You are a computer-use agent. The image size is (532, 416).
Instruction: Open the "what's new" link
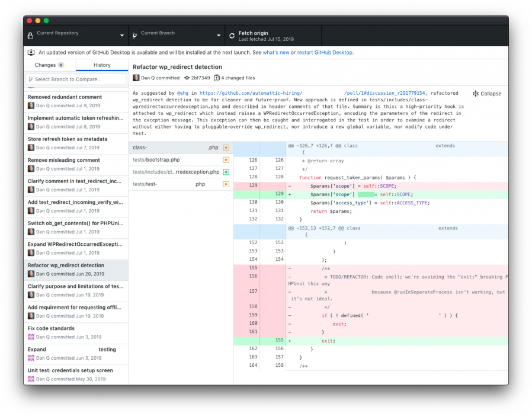coord(276,53)
